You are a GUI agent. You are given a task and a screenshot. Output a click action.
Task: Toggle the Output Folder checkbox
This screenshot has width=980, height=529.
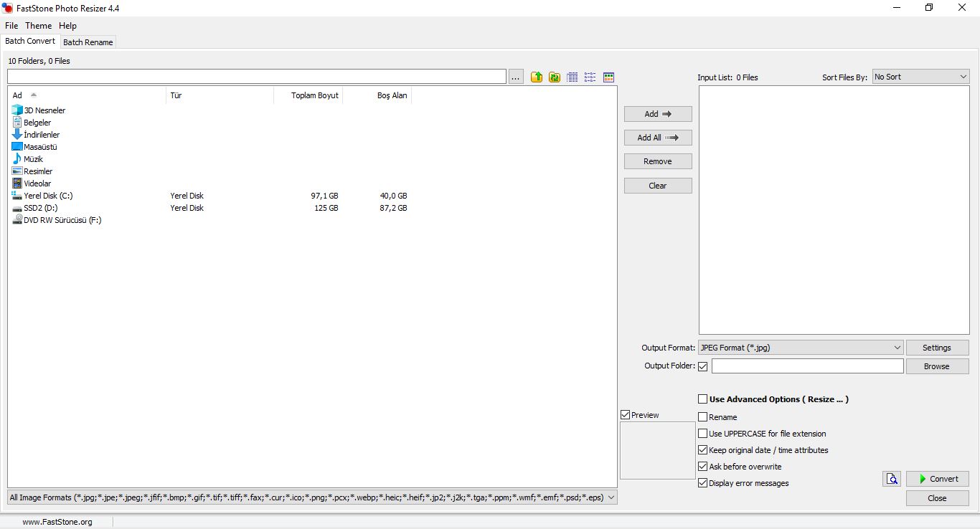coord(703,366)
